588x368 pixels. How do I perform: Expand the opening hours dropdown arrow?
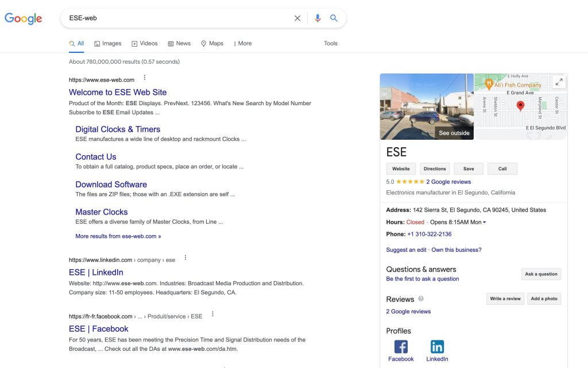[x=485, y=223]
